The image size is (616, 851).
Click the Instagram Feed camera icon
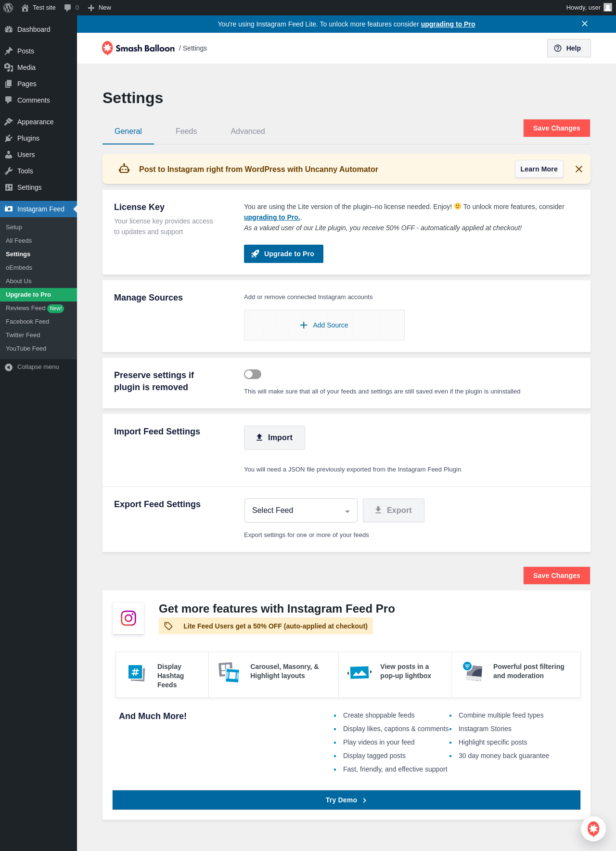pyautogui.click(x=9, y=209)
